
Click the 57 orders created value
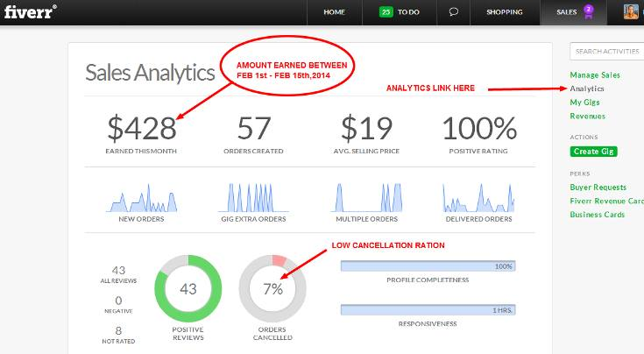[x=254, y=128]
